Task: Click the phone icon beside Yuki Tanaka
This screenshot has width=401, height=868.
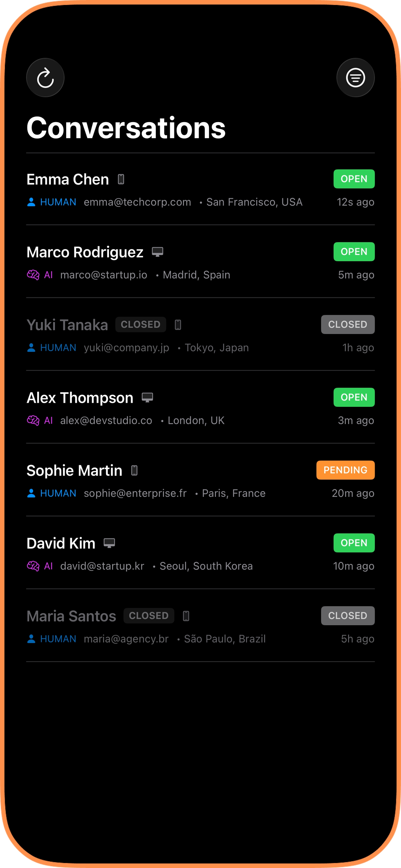Action: tap(178, 325)
